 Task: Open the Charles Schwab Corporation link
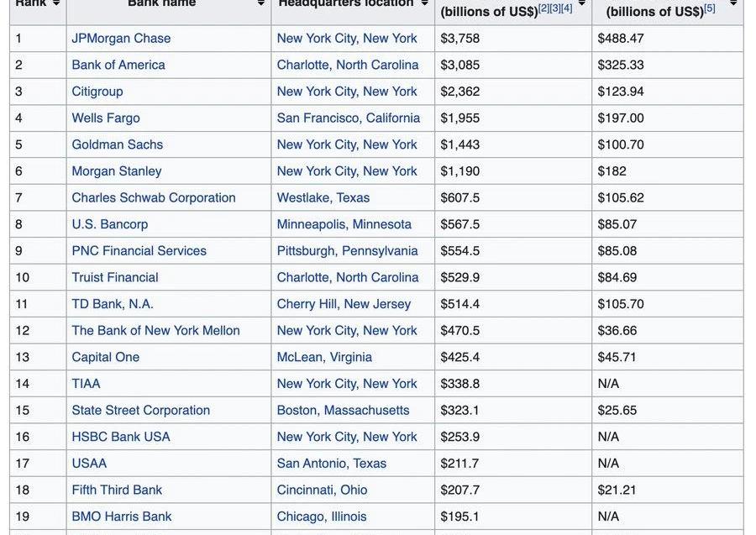154,197
